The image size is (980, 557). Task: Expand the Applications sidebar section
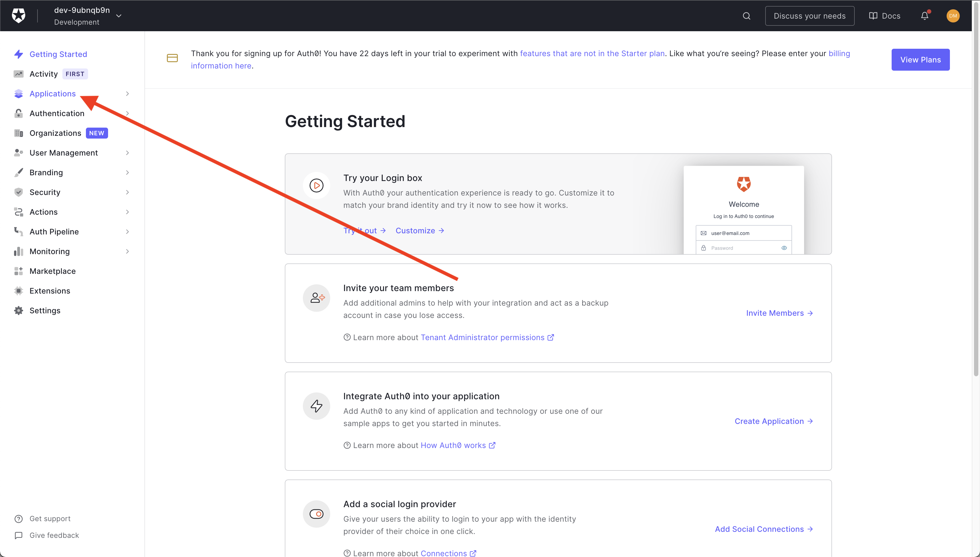[x=127, y=94]
